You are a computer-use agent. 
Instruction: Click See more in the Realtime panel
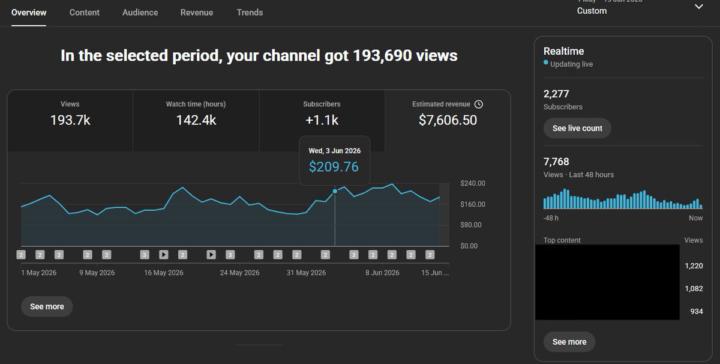(x=569, y=342)
